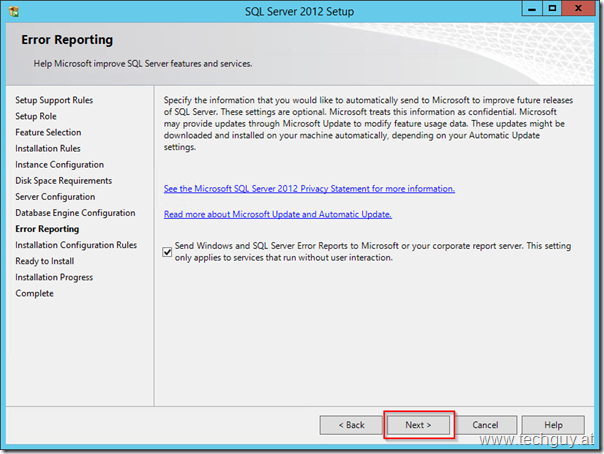
Task: Uncheck Send Windows and SQL Server Error Reports
Action: 167,252
